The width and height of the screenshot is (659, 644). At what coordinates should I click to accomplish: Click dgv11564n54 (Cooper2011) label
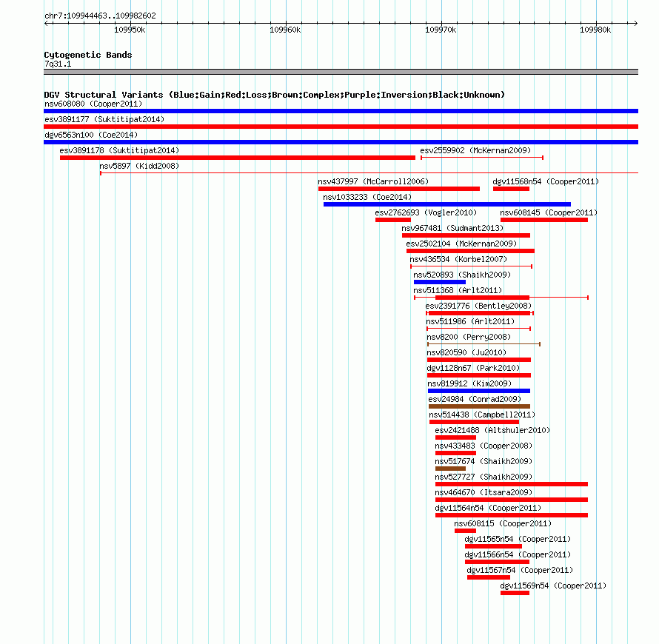[x=488, y=508]
